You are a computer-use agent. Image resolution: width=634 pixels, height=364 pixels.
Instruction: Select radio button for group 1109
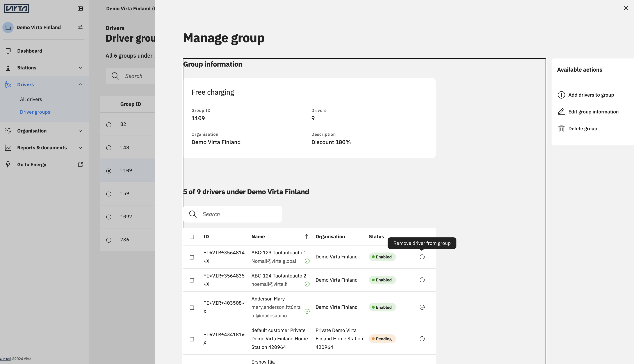[x=109, y=171]
